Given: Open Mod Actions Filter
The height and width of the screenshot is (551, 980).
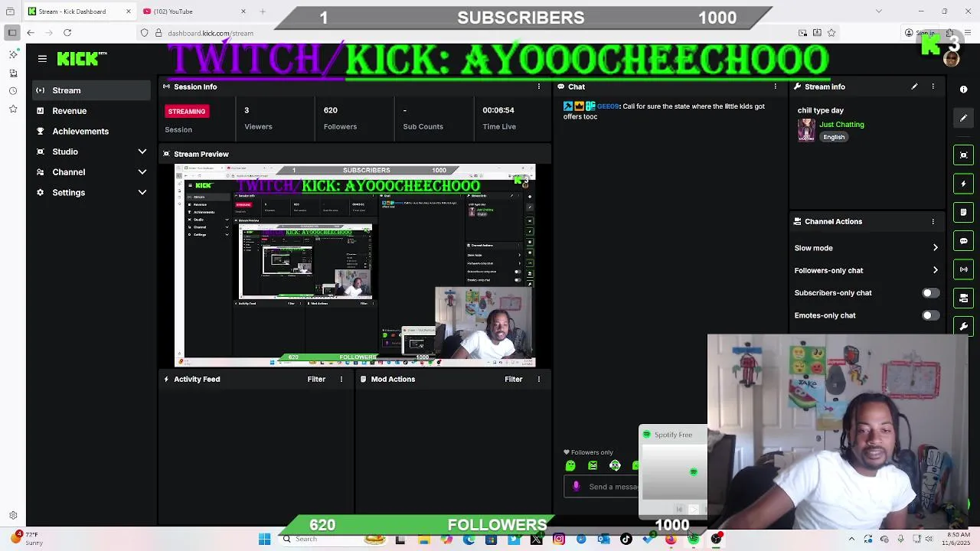Looking at the screenshot, I should (x=513, y=379).
